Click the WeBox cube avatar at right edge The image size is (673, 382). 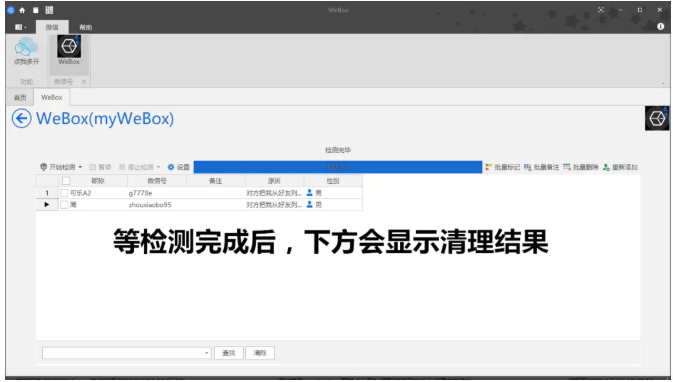pos(657,118)
